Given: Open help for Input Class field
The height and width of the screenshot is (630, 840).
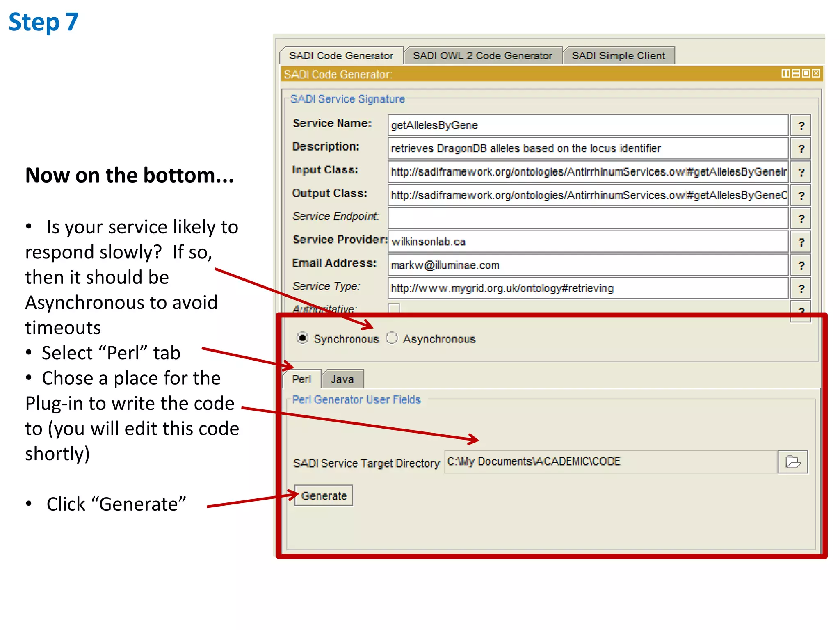Looking at the screenshot, I should point(801,172).
